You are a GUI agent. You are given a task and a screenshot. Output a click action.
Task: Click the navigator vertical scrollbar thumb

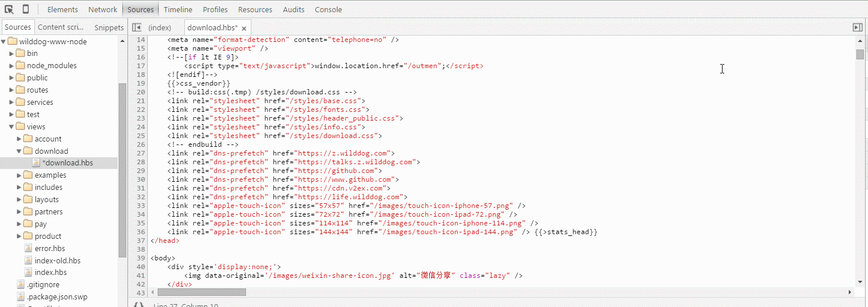(x=122, y=170)
